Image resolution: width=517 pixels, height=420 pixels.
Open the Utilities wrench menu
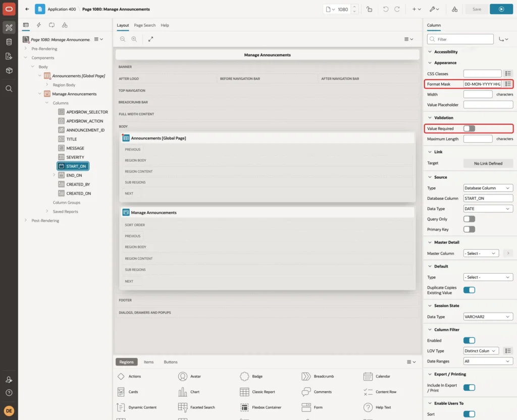(434, 9)
